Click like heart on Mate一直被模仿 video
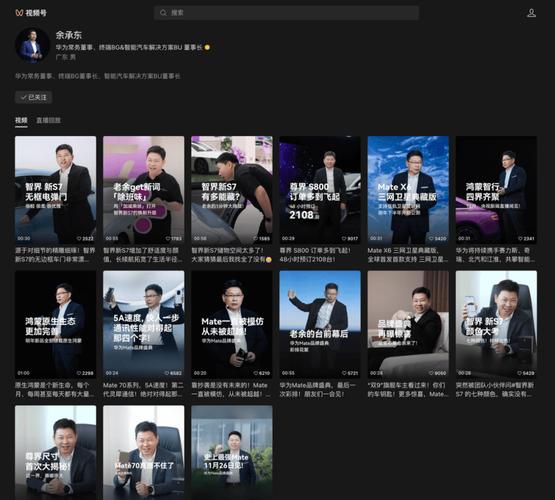 click(256, 373)
